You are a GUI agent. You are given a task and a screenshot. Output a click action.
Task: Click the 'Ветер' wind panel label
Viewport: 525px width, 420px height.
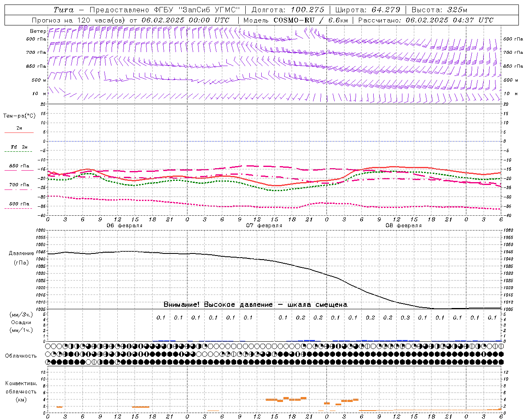(38, 31)
